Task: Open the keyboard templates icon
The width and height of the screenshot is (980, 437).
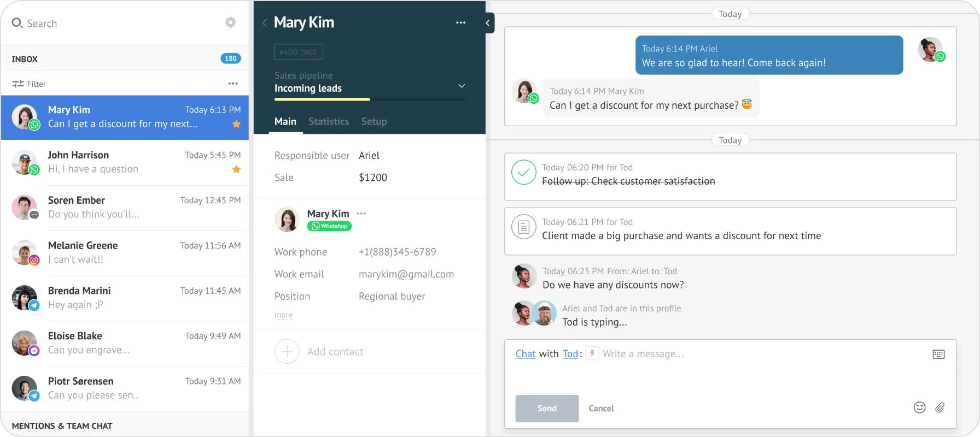Action: pyautogui.click(x=939, y=355)
